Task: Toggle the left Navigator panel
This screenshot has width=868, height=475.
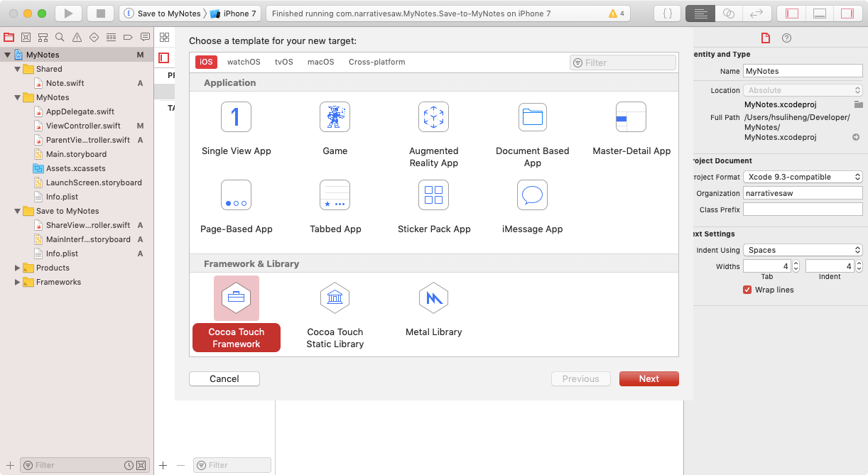Action: tap(791, 13)
